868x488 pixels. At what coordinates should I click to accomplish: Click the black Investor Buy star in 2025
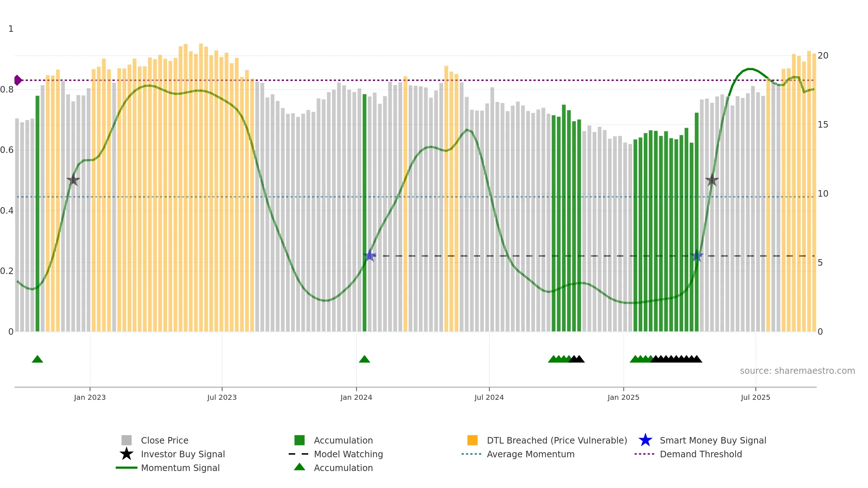click(712, 180)
